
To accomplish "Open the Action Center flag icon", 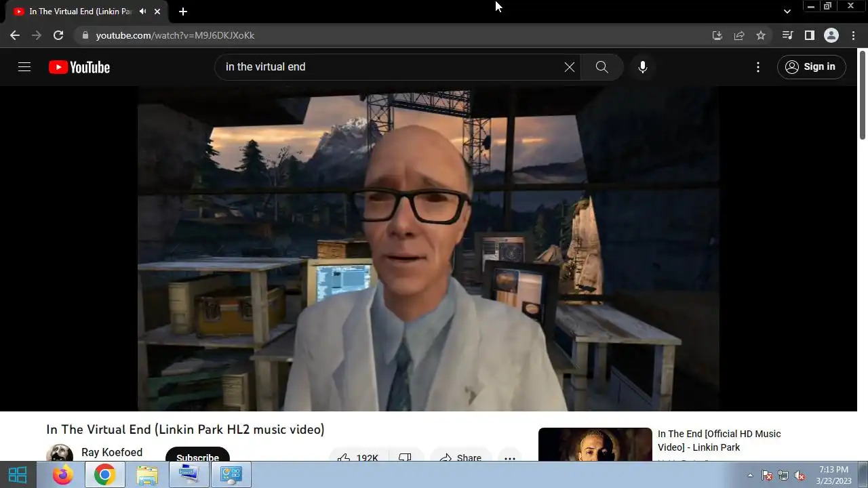I will pyautogui.click(x=767, y=475).
